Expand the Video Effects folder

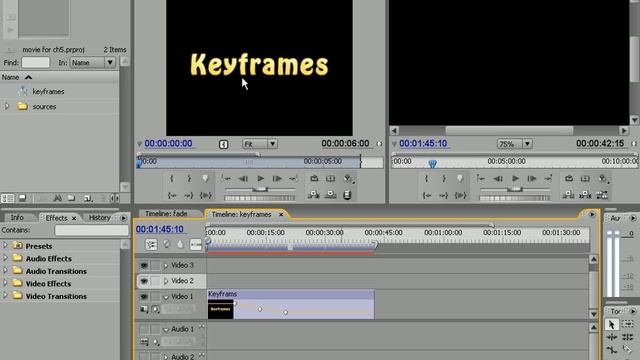pyautogui.click(x=5, y=283)
